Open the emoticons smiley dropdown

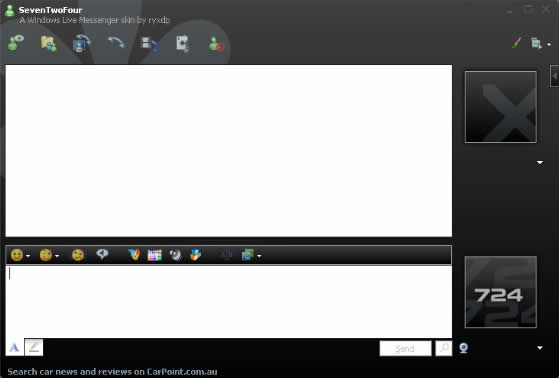tap(20, 255)
